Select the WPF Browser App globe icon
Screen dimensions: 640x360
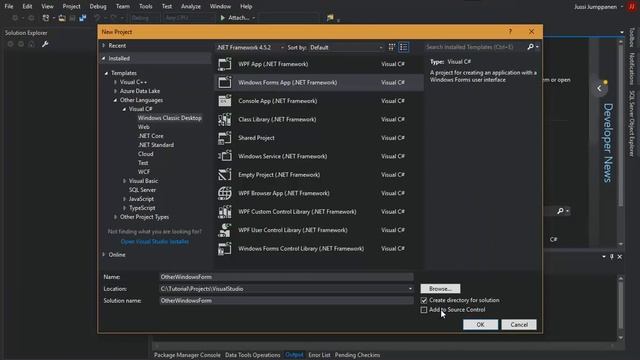tap(224, 193)
